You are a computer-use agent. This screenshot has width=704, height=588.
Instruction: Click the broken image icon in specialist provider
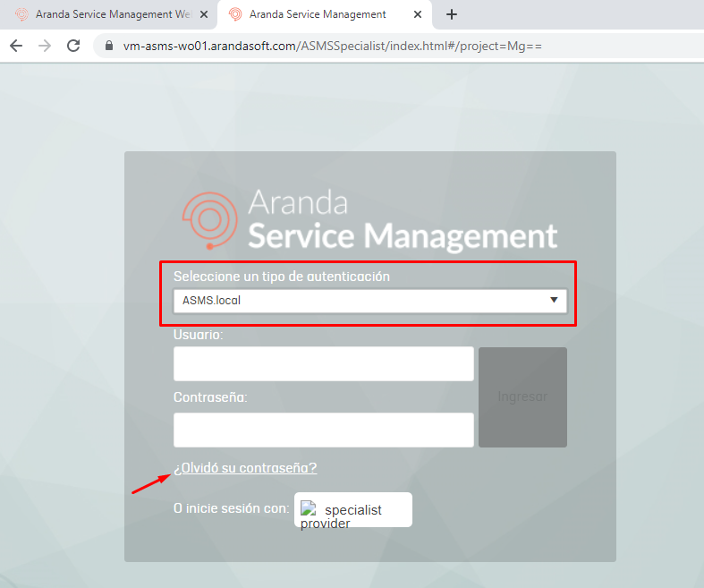click(x=309, y=508)
